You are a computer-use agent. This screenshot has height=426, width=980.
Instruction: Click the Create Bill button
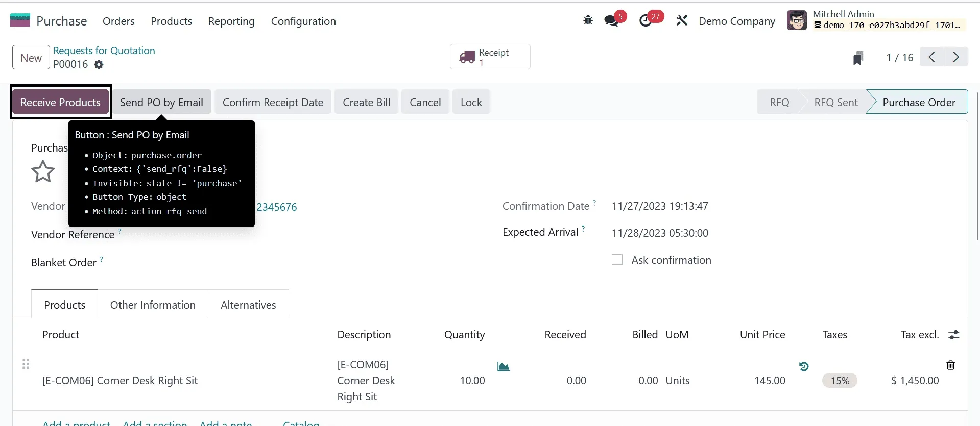coord(367,102)
